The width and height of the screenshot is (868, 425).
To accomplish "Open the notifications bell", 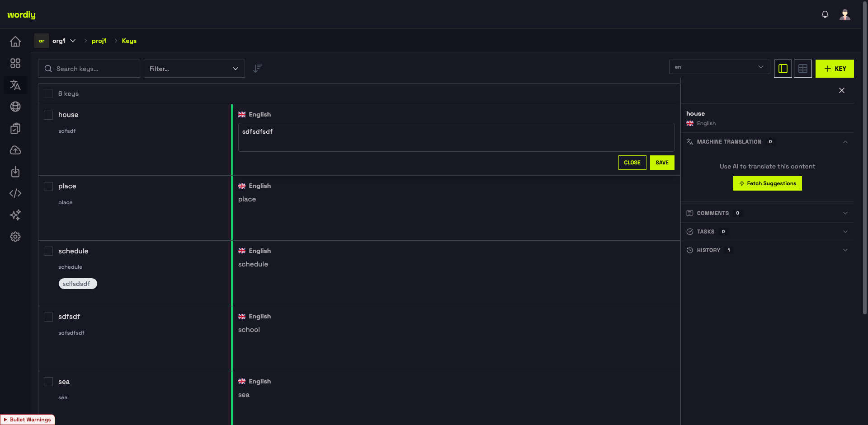I will tap(825, 14).
